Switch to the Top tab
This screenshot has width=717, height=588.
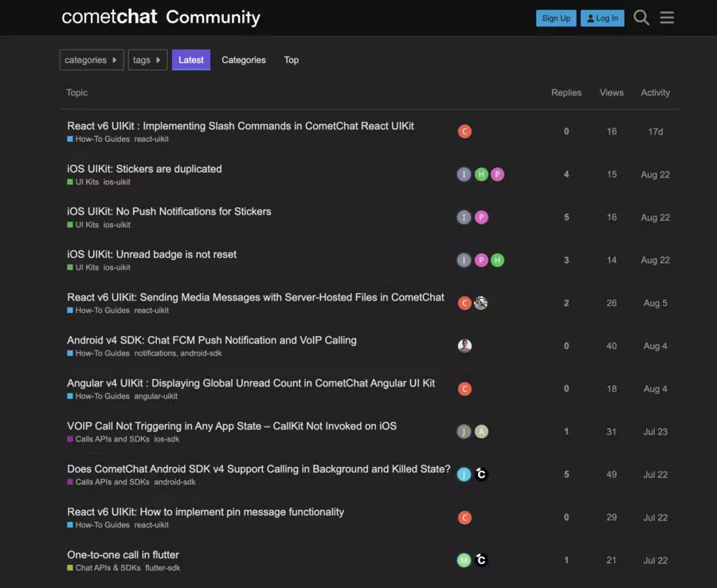point(291,60)
